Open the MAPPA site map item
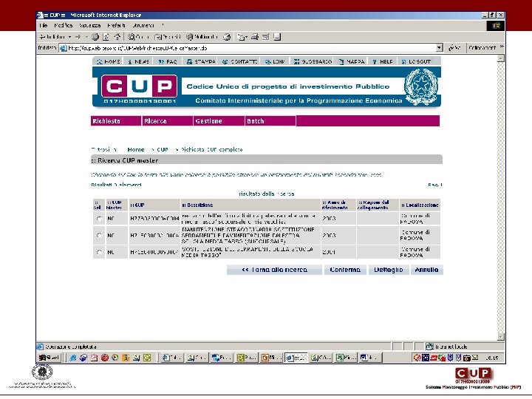 coord(352,61)
